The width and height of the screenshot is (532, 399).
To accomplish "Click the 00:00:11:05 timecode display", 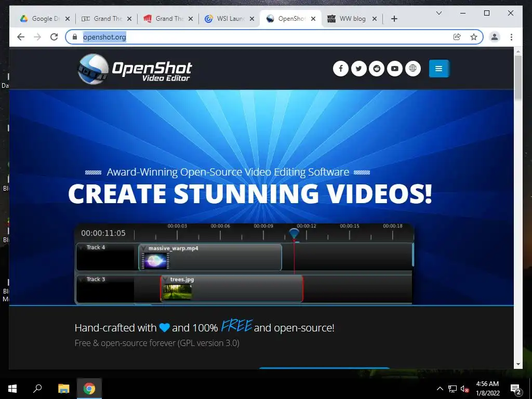I will pyautogui.click(x=103, y=233).
